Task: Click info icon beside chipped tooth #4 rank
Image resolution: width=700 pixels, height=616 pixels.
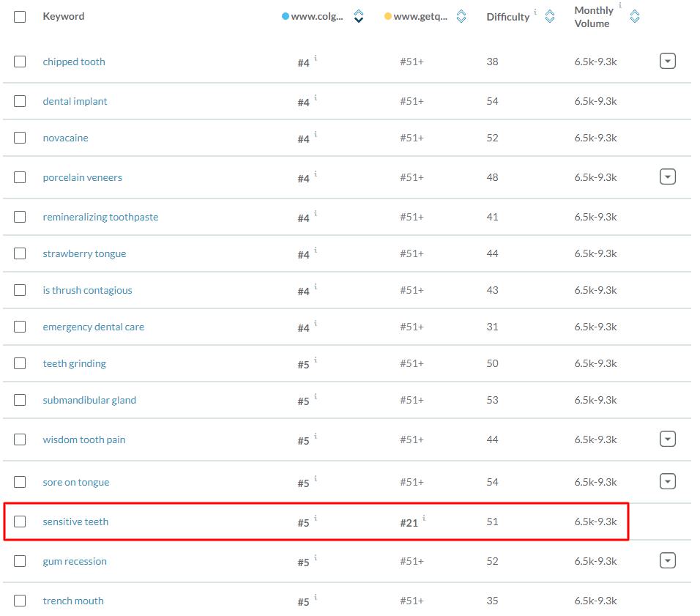Action: click(x=316, y=58)
